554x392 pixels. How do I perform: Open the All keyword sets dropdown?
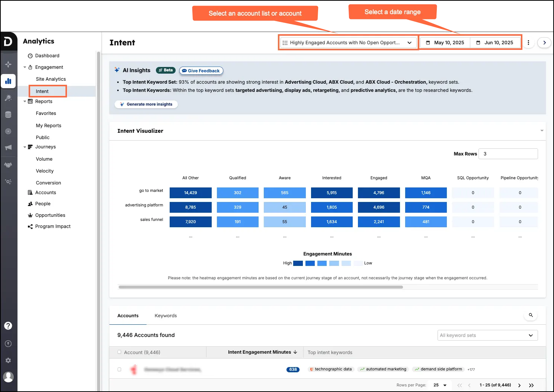tap(487, 335)
